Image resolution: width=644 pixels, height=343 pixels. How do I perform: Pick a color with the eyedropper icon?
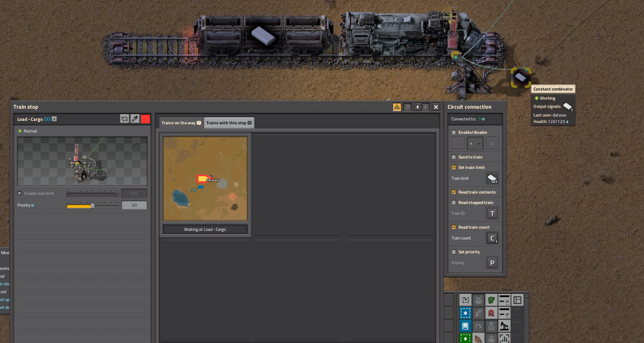coord(135,119)
